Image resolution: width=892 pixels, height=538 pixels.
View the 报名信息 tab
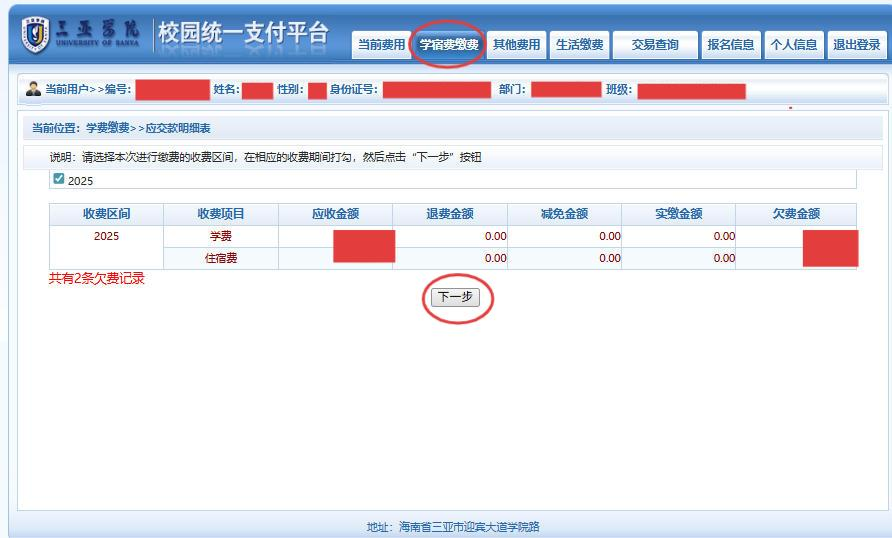(730, 45)
